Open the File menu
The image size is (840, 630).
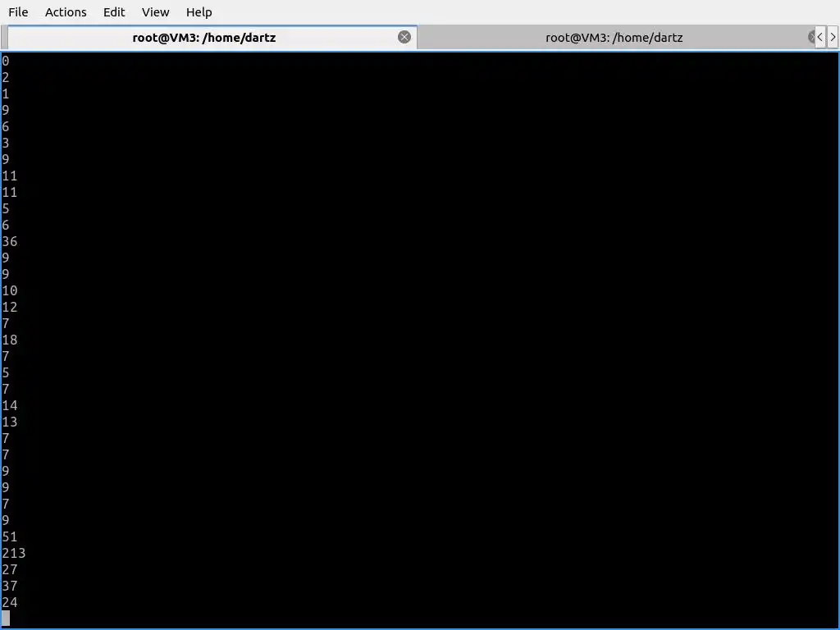18,11
